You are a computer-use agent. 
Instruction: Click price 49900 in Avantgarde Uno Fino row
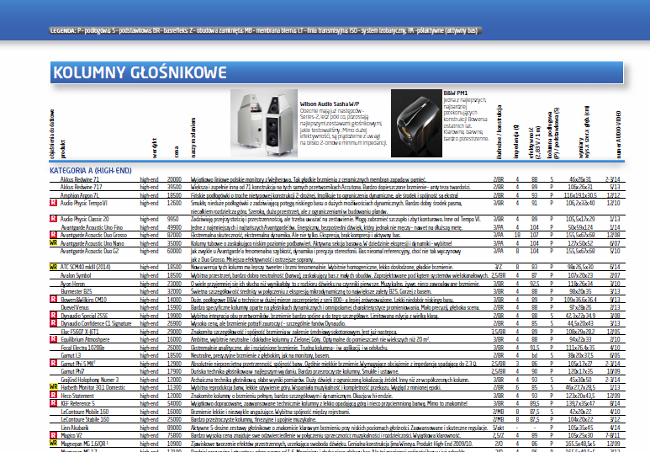[x=175, y=227]
